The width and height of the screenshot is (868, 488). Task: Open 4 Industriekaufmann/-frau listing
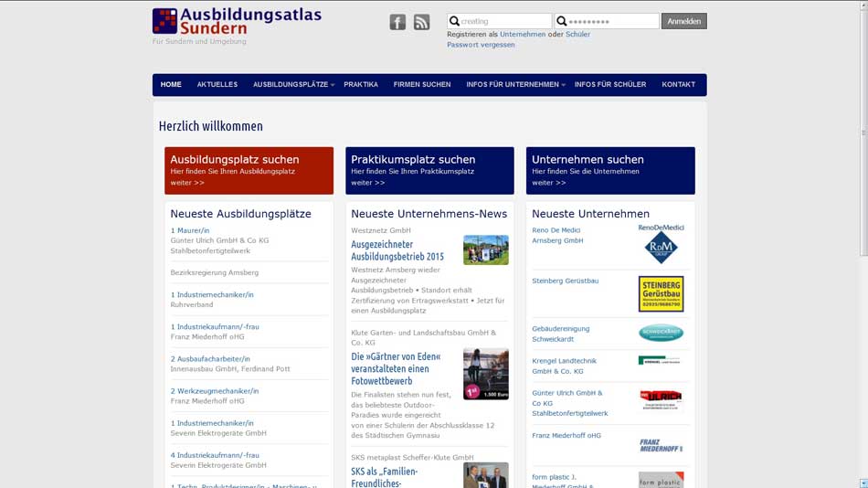(x=215, y=455)
